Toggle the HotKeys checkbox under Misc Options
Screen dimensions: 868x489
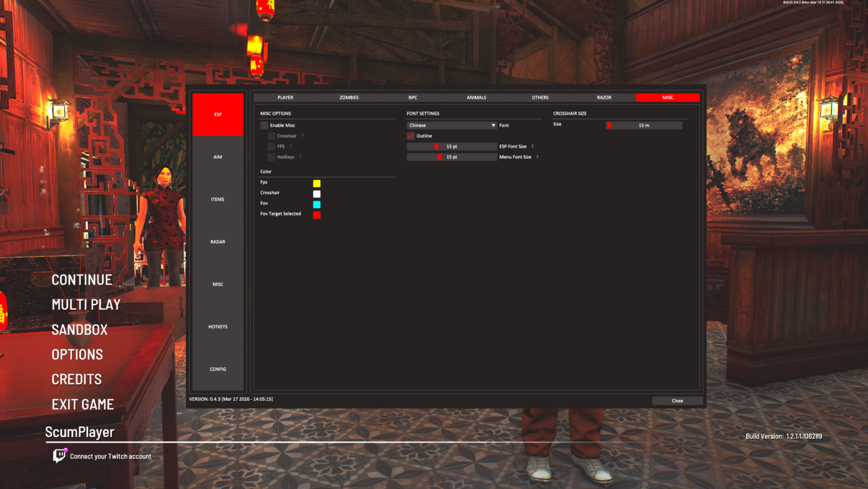(x=272, y=157)
